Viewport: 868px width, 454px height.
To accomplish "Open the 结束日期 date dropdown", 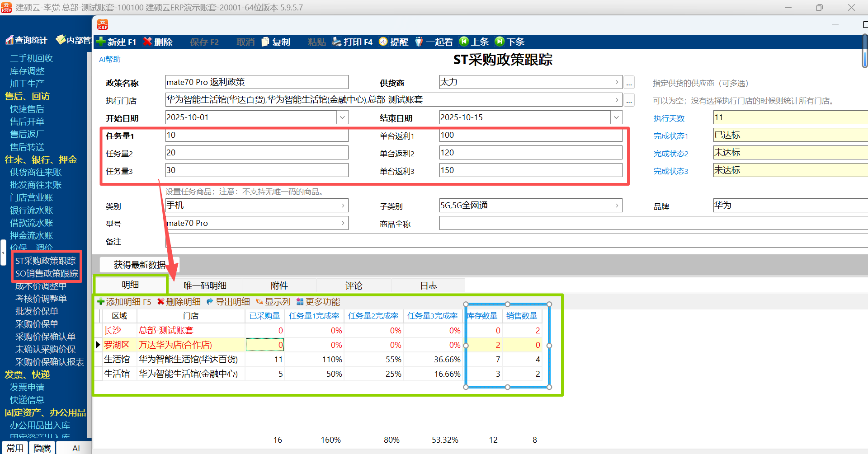I will tap(616, 117).
